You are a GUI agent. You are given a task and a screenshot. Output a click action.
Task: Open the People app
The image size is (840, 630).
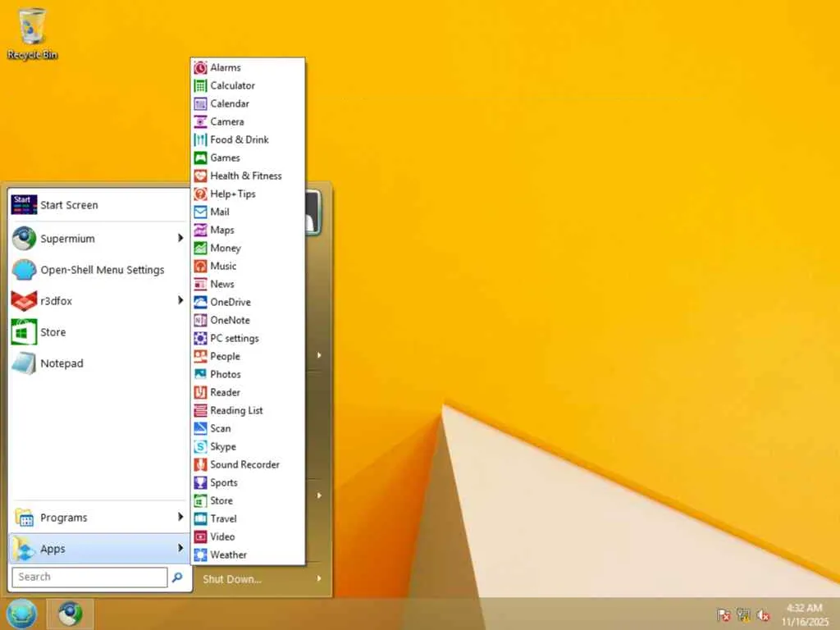click(248, 356)
